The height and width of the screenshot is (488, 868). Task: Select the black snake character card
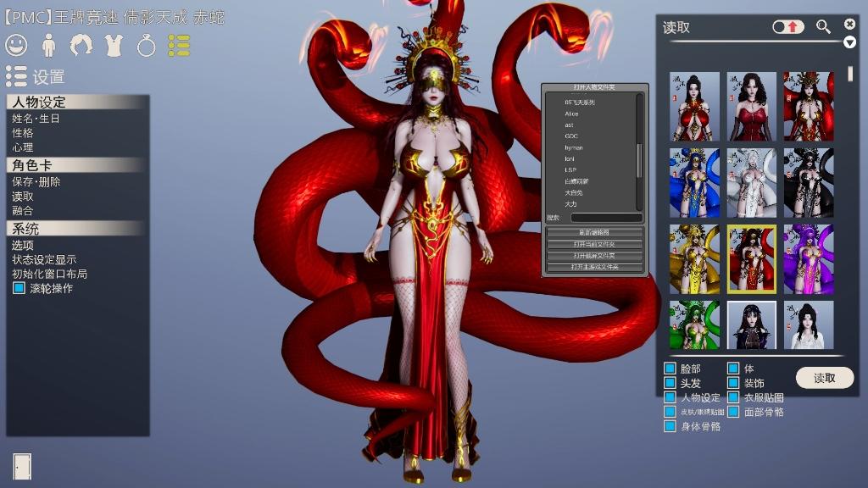(808, 183)
